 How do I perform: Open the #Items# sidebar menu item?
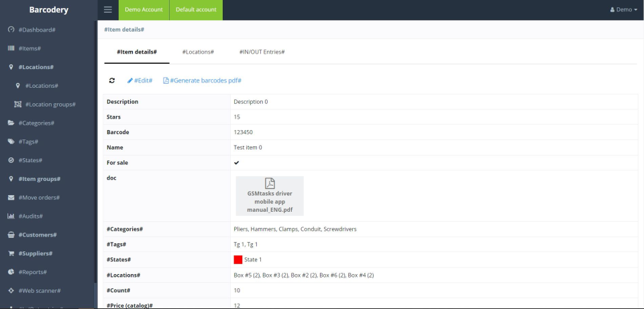[30, 48]
